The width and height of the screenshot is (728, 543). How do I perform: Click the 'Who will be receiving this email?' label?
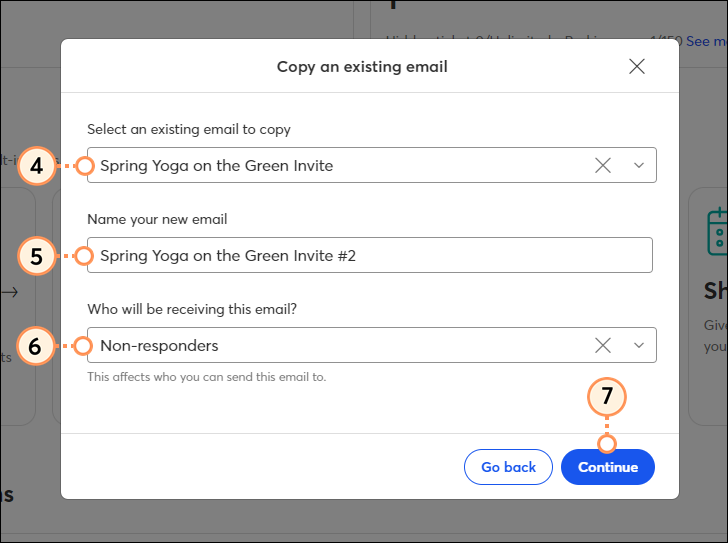pos(192,309)
